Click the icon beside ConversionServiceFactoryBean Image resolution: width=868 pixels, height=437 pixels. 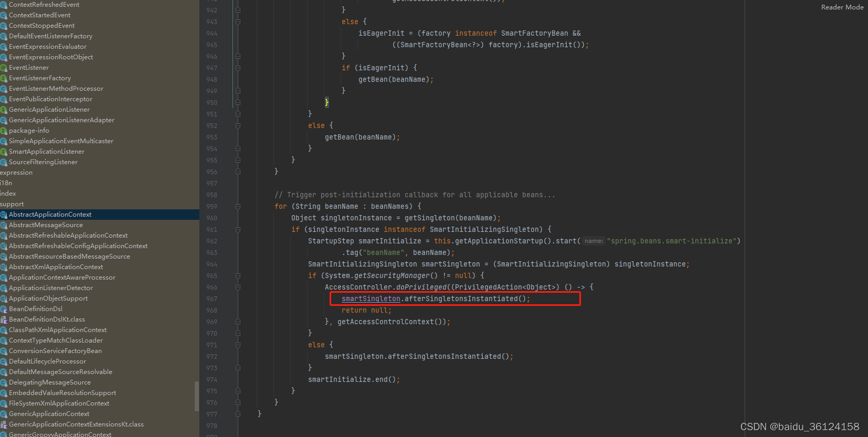[x=4, y=351]
